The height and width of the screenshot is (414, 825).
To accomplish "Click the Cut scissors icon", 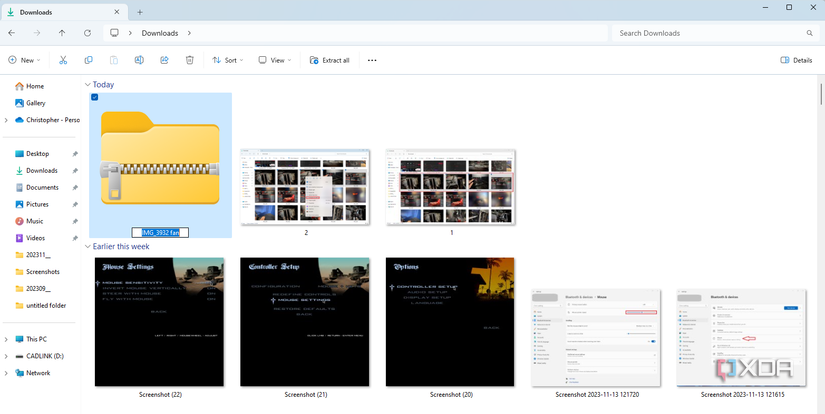I will (x=63, y=60).
